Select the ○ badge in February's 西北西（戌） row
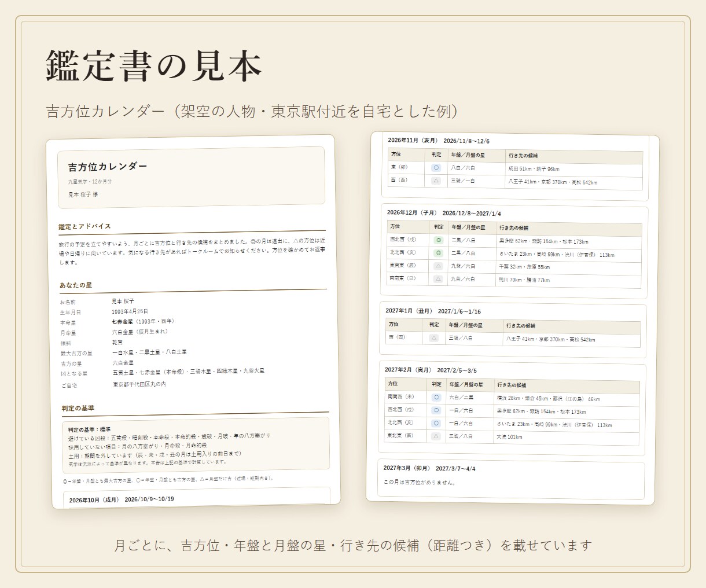706x588 pixels. click(x=436, y=410)
